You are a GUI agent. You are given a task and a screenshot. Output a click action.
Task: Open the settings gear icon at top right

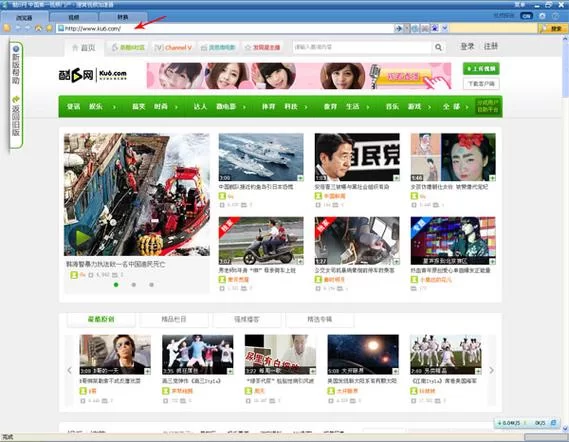(542, 16)
